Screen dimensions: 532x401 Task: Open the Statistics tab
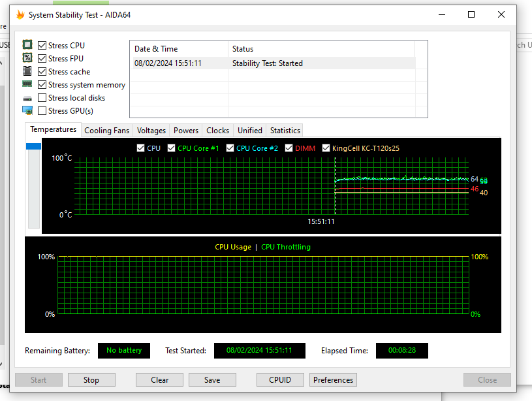tap(285, 131)
